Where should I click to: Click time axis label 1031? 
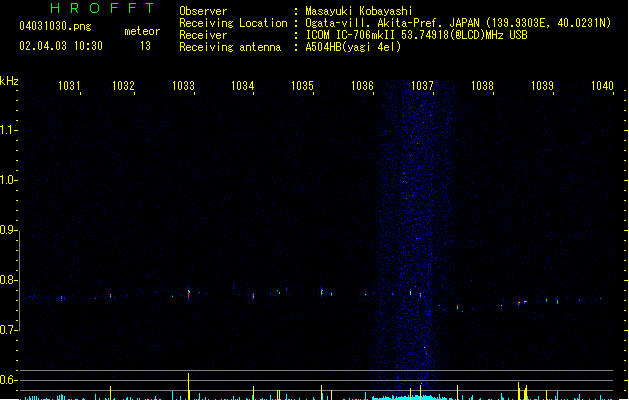[x=69, y=86]
